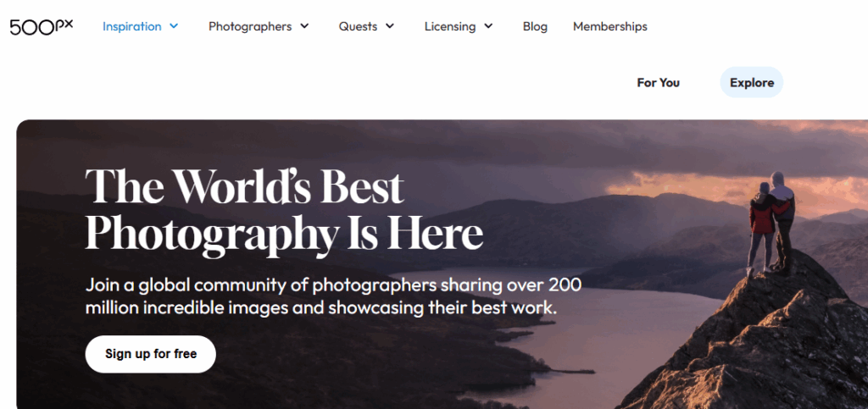Viewport: 868px width, 409px height.
Task: Open the Photographers menu label
Action: click(250, 26)
